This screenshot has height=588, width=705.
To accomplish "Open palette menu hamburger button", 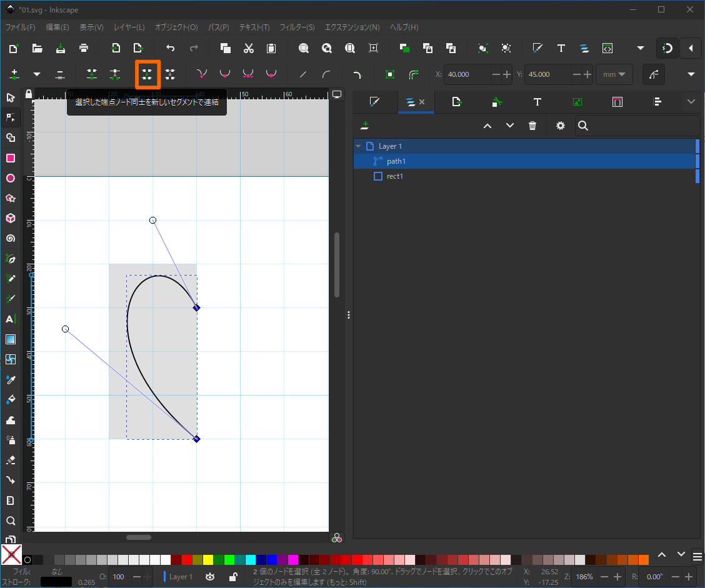I will coord(697,557).
